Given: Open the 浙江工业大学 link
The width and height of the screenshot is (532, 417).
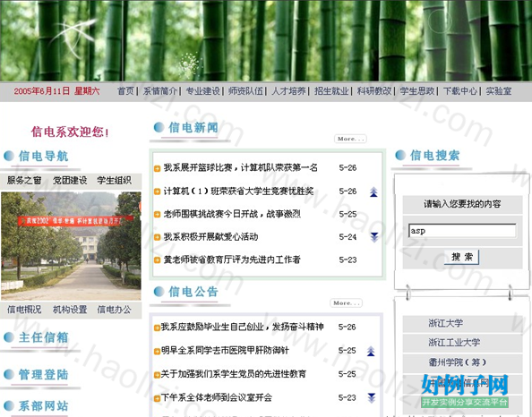Looking at the screenshot, I should (x=454, y=343).
